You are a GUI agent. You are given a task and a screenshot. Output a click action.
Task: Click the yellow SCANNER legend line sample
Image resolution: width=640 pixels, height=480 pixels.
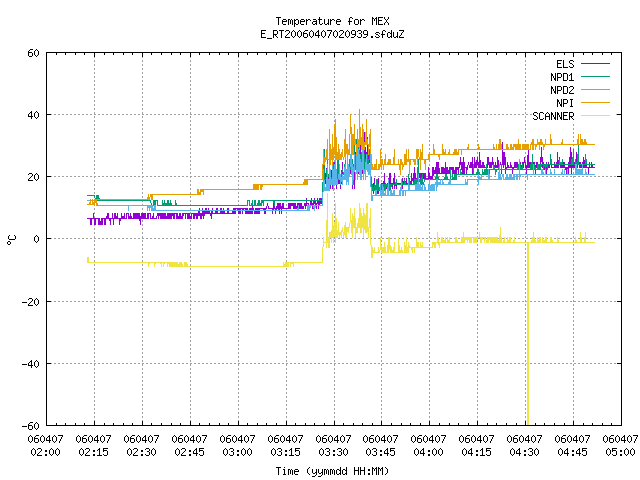pyautogui.click(x=596, y=116)
